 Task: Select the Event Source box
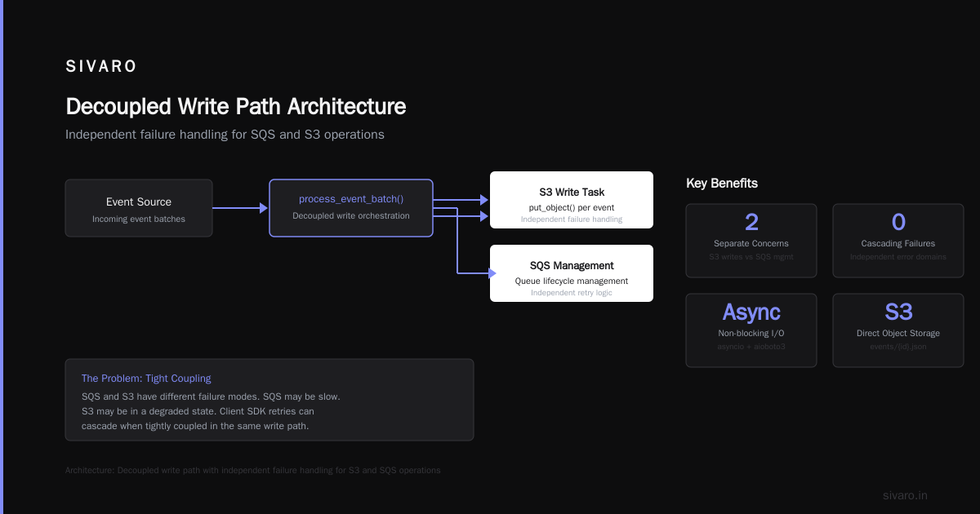[x=139, y=208]
